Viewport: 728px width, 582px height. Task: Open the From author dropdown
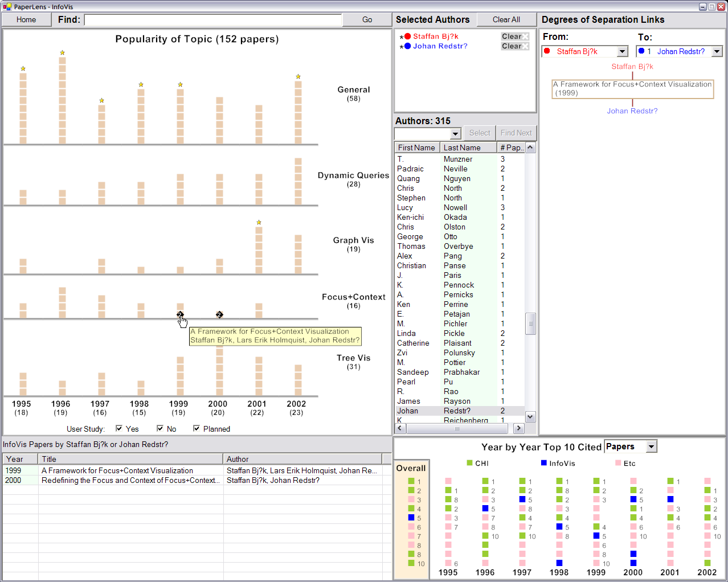622,51
